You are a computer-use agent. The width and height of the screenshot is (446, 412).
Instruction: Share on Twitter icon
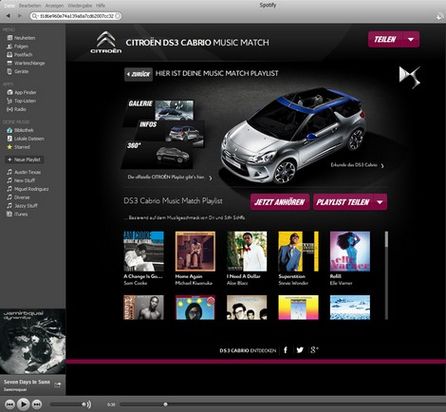click(300, 350)
